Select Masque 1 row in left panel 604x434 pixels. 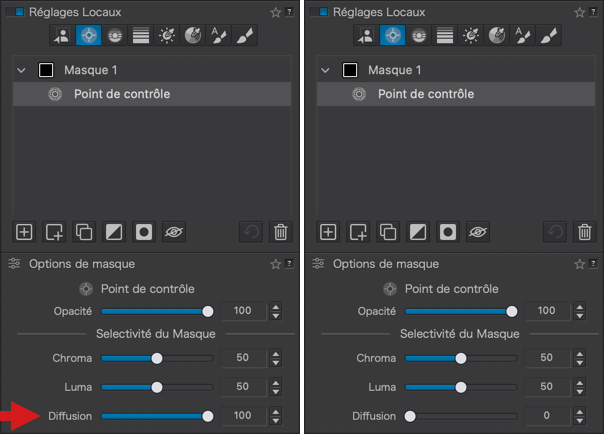click(150, 71)
